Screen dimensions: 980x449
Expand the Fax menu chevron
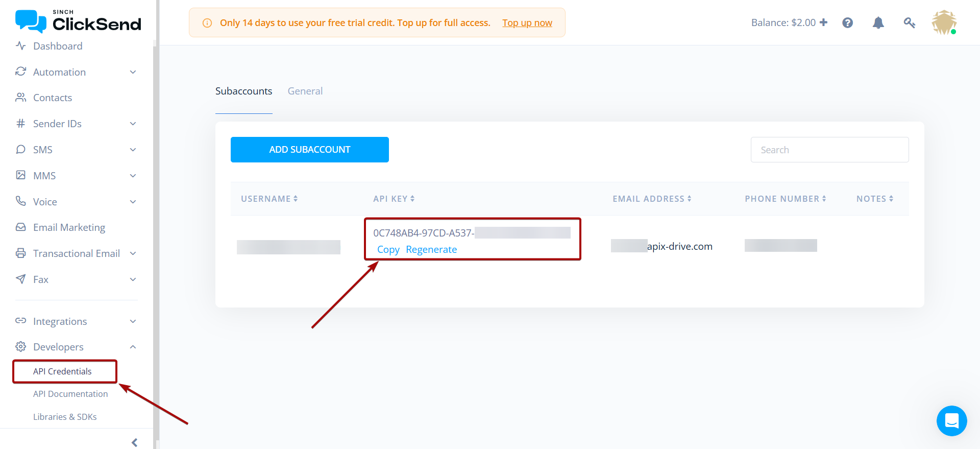click(133, 279)
